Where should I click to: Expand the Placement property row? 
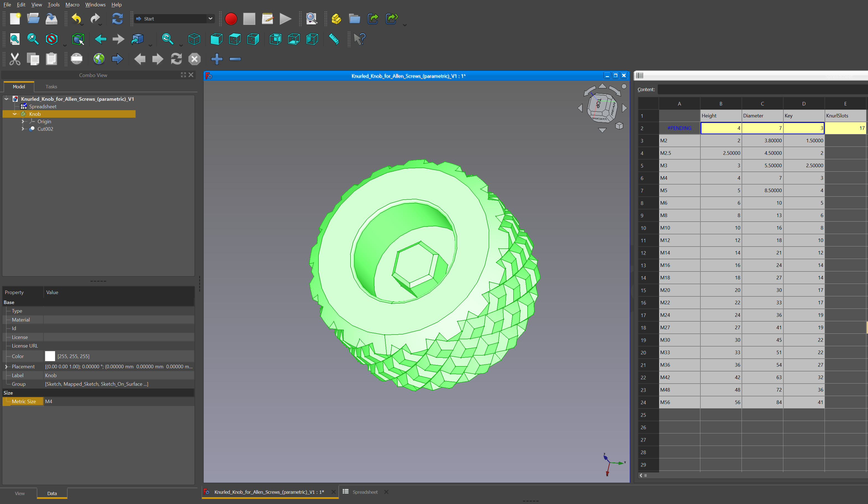(x=6, y=366)
